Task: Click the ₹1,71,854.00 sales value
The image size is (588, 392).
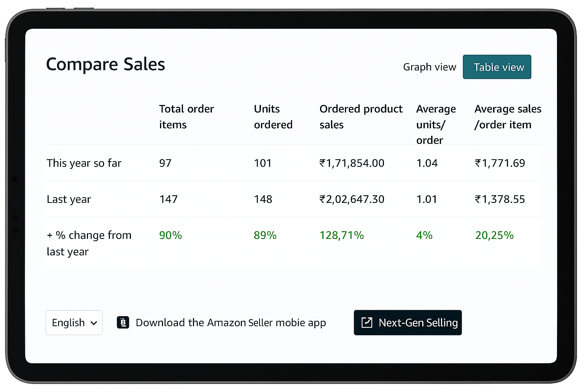Action: (352, 163)
